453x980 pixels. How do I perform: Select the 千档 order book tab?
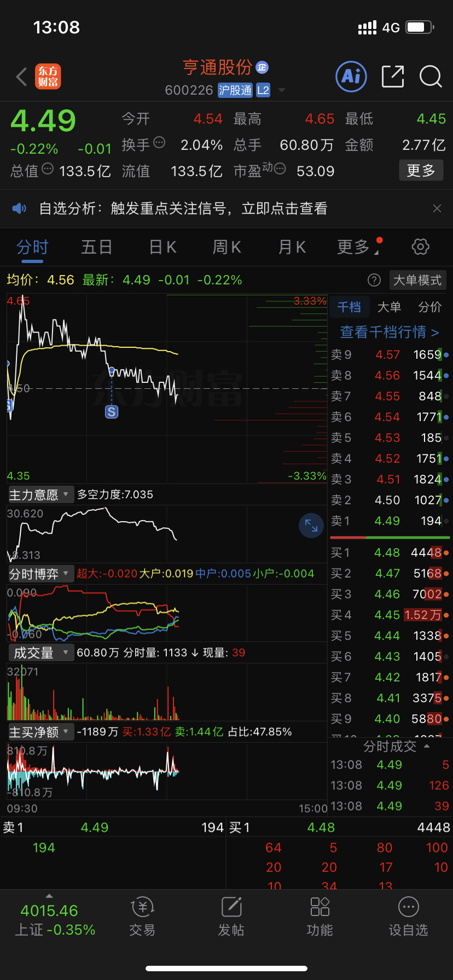click(x=349, y=307)
